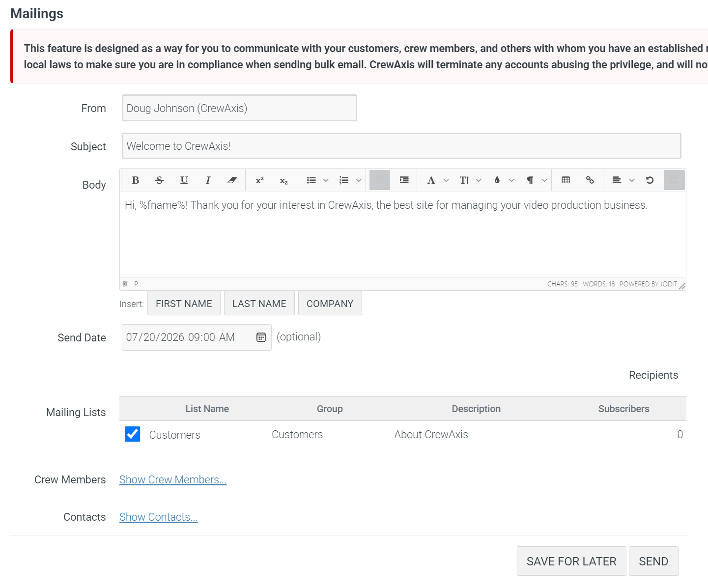708x588 pixels.
Task: Open bulleted list style dropdown
Action: (326, 180)
